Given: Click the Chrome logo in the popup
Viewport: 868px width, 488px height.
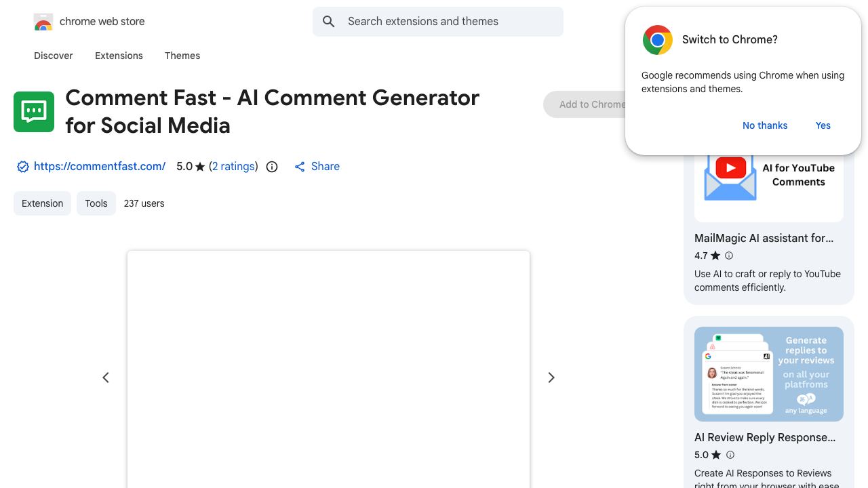Looking at the screenshot, I should click(657, 40).
